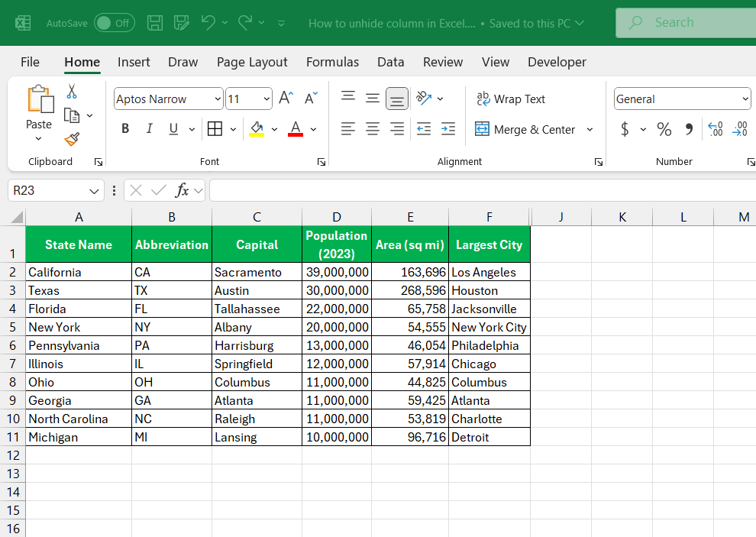Switch to the Insert tab
This screenshot has width=756, height=537.
[x=134, y=62]
